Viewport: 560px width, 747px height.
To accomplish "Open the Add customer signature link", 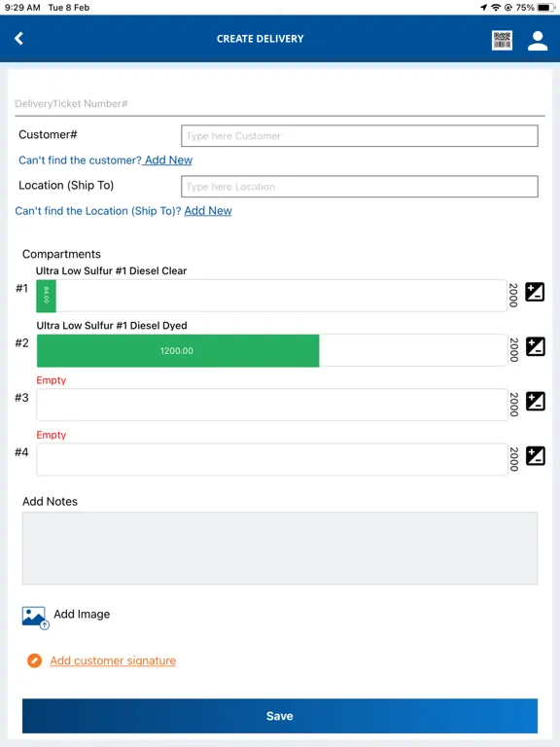I will click(x=113, y=660).
